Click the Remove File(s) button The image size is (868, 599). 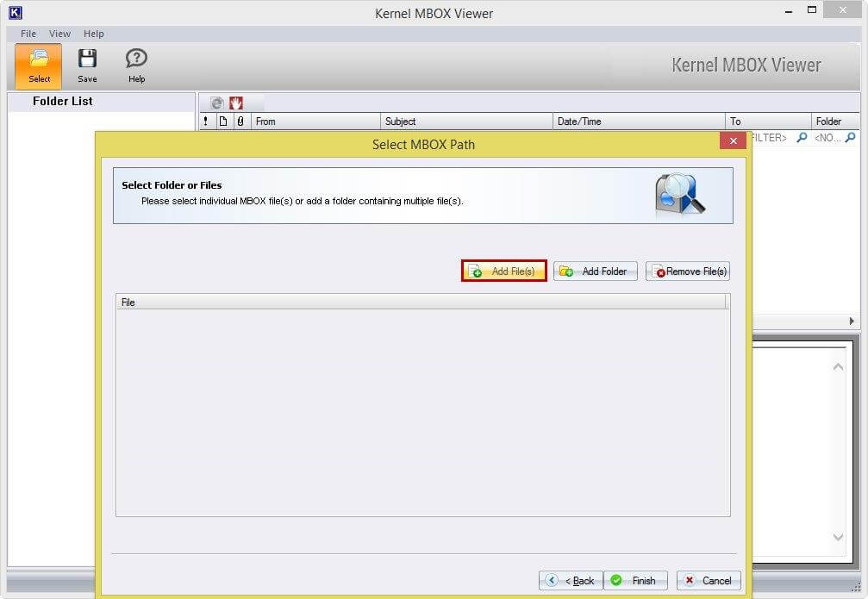pos(688,271)
